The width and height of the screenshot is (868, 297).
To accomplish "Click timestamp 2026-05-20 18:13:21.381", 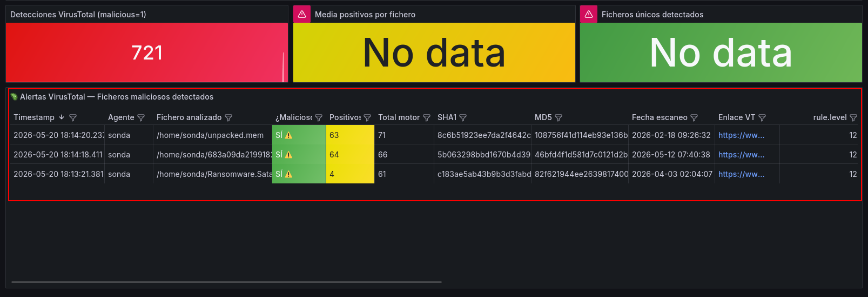I will (58, 174).
